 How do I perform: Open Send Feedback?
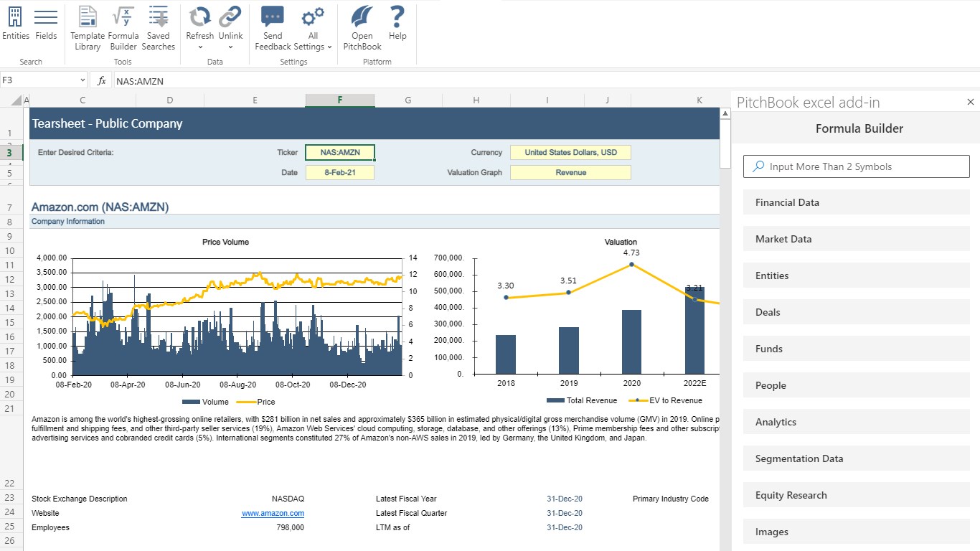(x=273, y=29)
